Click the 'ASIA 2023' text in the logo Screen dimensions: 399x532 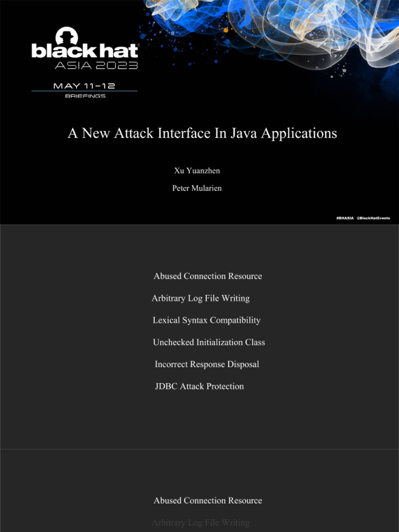pyautogui.click(x=96, y=65)
